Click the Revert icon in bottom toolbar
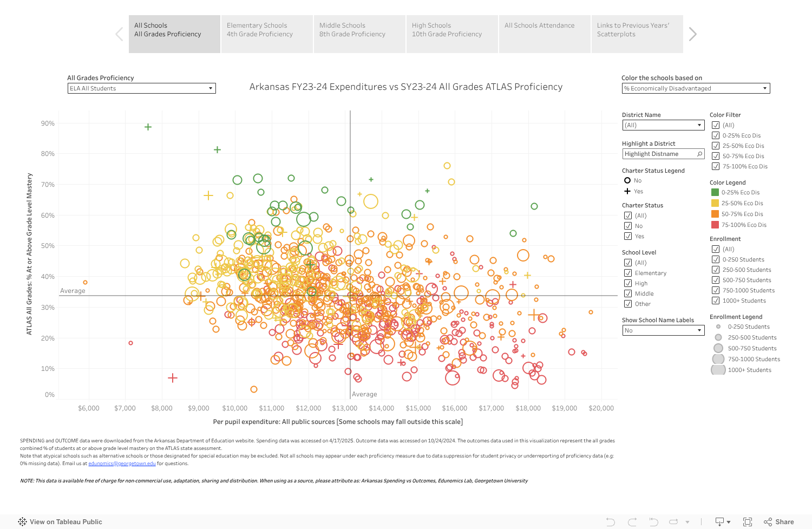This screenshot has width=812, height=529. [653, 522]
